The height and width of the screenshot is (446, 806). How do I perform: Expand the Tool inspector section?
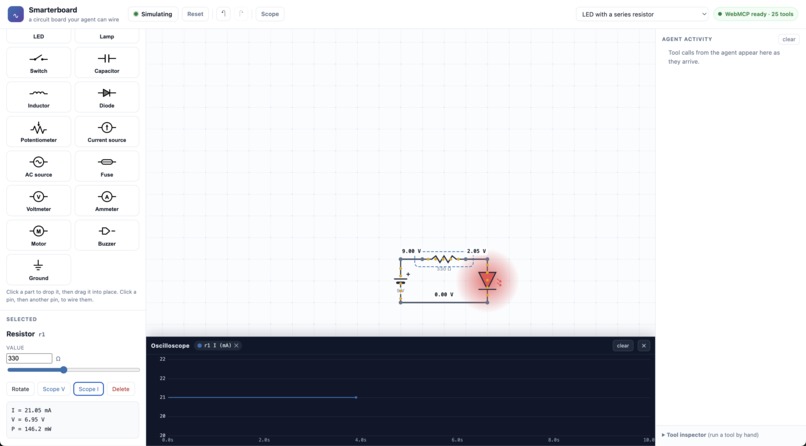710,435
